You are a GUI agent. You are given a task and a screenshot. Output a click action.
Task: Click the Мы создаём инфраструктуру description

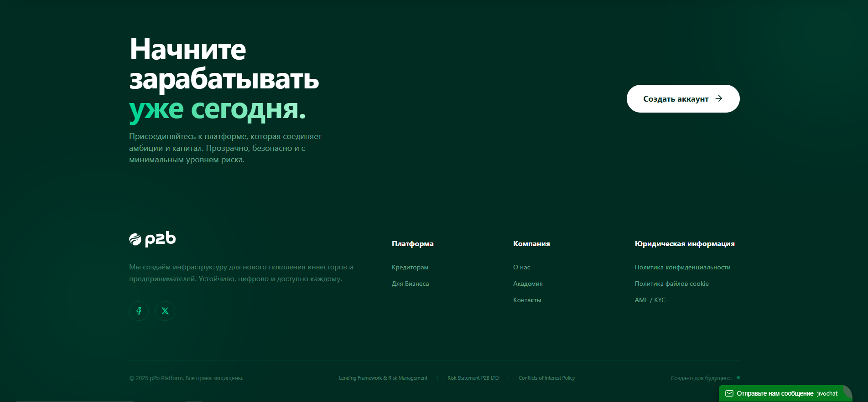[241, 273]
